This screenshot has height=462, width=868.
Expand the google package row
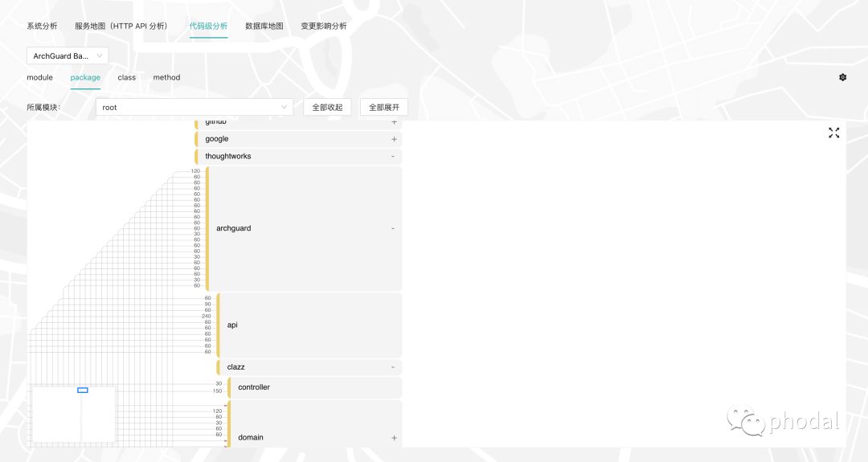point(394,140)
